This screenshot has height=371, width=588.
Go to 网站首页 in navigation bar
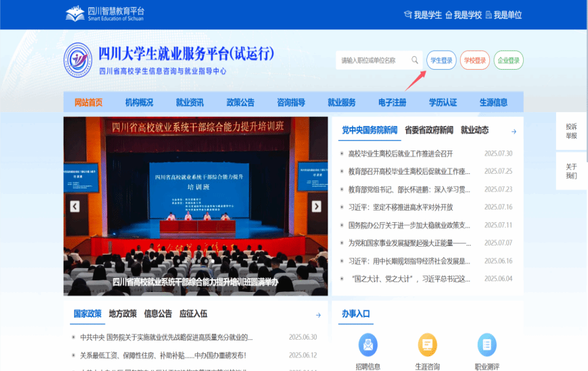88,102
